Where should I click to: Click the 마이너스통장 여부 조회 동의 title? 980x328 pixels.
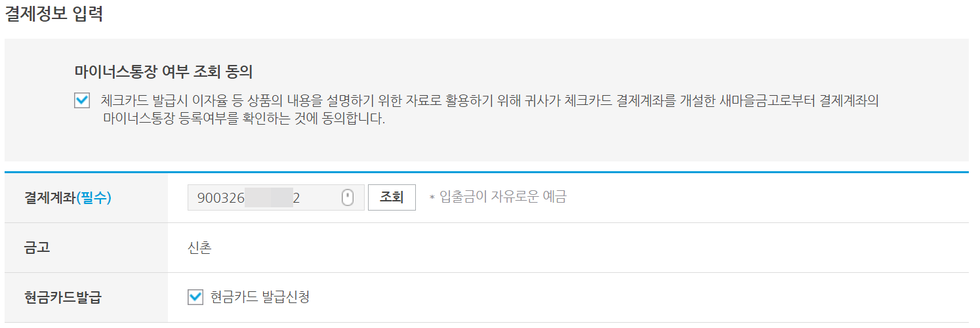164,71
